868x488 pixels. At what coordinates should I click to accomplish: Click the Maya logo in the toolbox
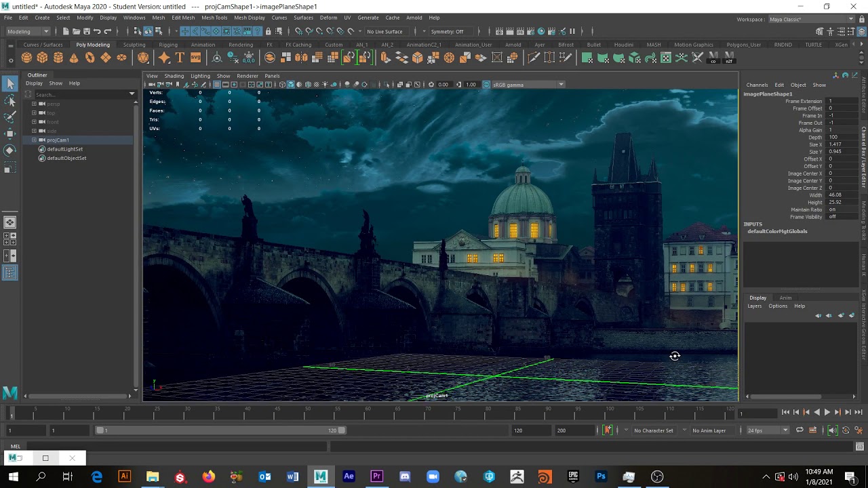[9, 392]
